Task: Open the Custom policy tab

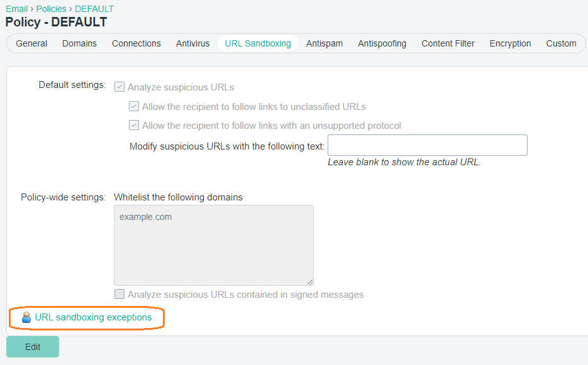Action: 561,43
